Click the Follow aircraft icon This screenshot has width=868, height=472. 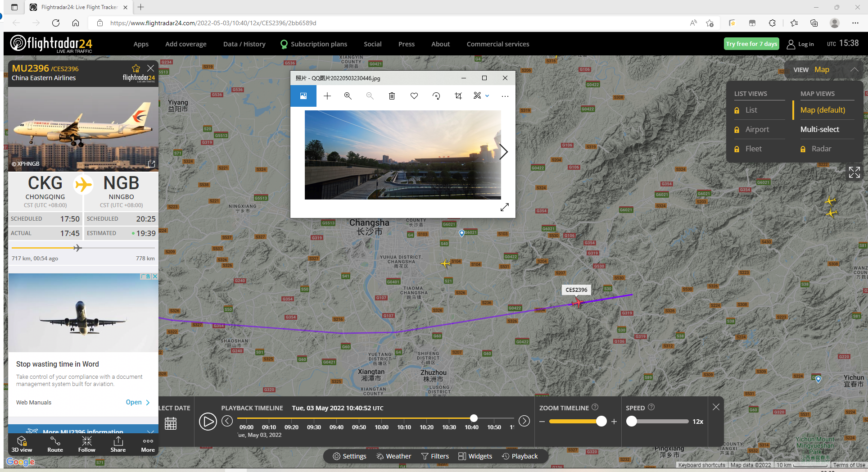tap(87, 441)
